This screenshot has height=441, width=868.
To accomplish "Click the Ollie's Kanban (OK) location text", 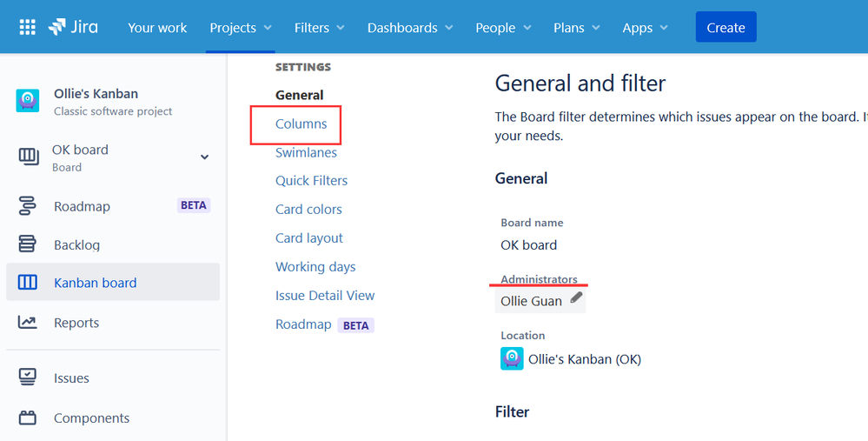I will pyautogui.click(x=585, y=359).
